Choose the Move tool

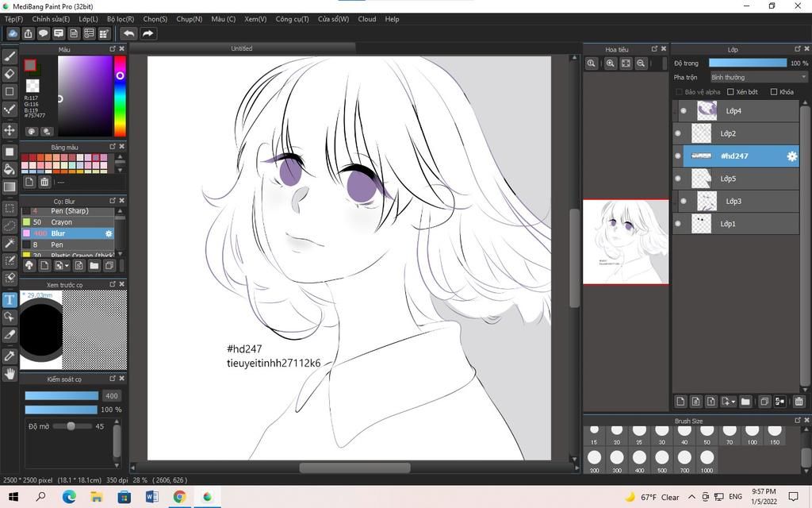(x=10, y=129)
